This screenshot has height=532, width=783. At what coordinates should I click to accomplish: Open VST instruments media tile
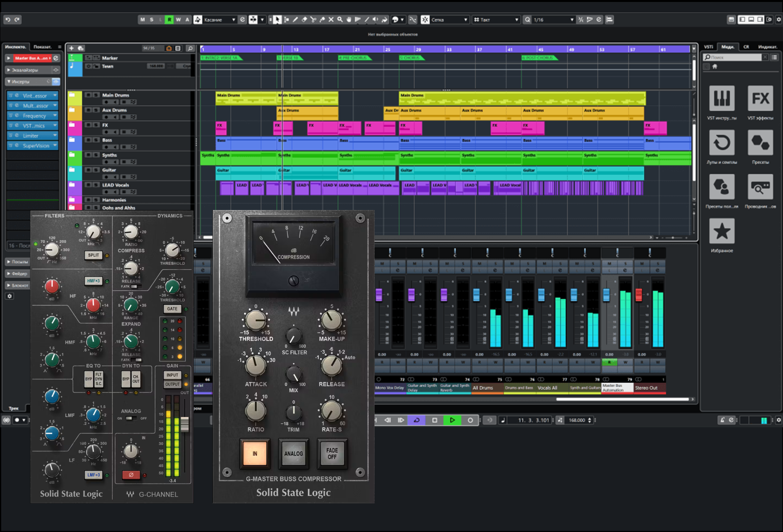[x=722, y=99]
